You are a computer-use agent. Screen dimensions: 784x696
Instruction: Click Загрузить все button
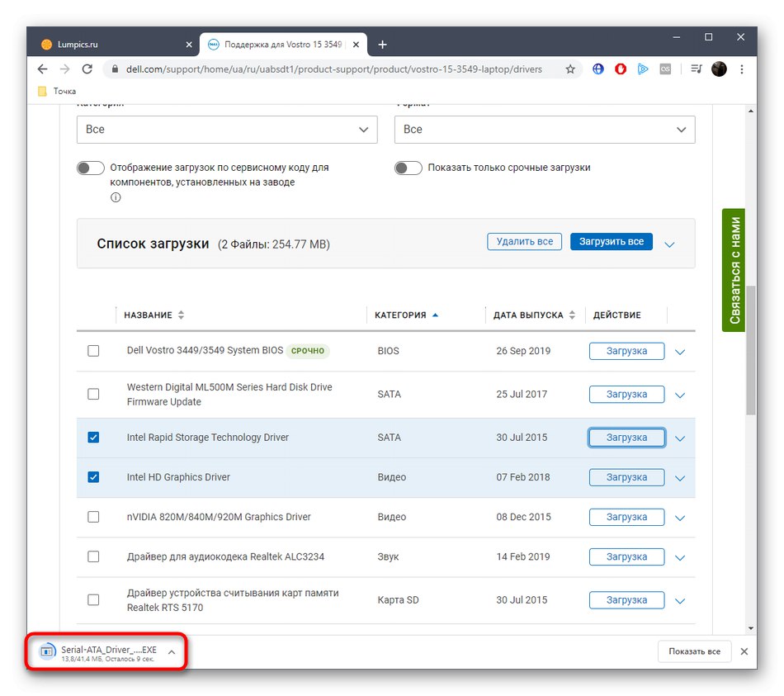[x=611, y=242]
